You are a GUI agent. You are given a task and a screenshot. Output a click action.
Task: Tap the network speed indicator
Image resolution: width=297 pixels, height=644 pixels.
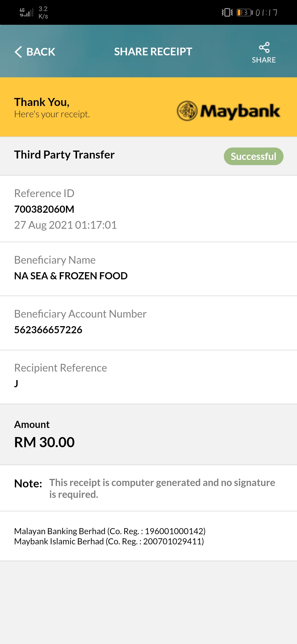pyautogui.click(x=43, y=13)
